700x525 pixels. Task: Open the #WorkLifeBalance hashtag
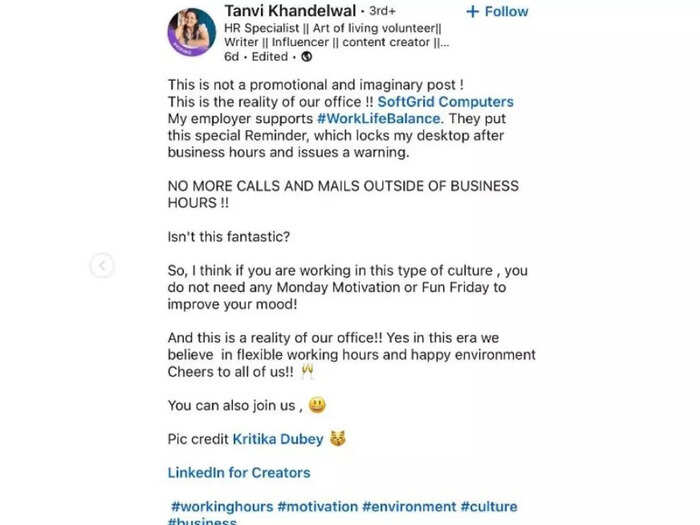[x=379, y=119]
